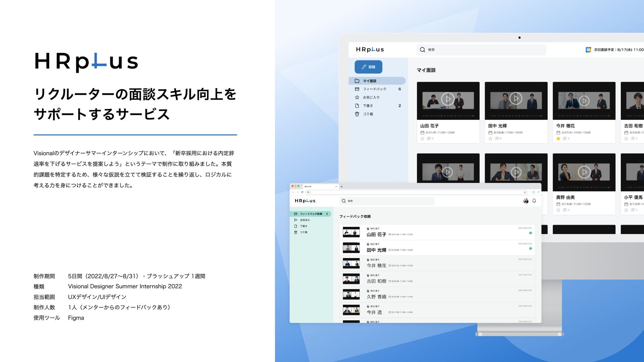Image resolution: width=644 pixels, height=362 pixels.
Task: Open the 山田 花子 feedback request row
Action: [x=437, y=232]
